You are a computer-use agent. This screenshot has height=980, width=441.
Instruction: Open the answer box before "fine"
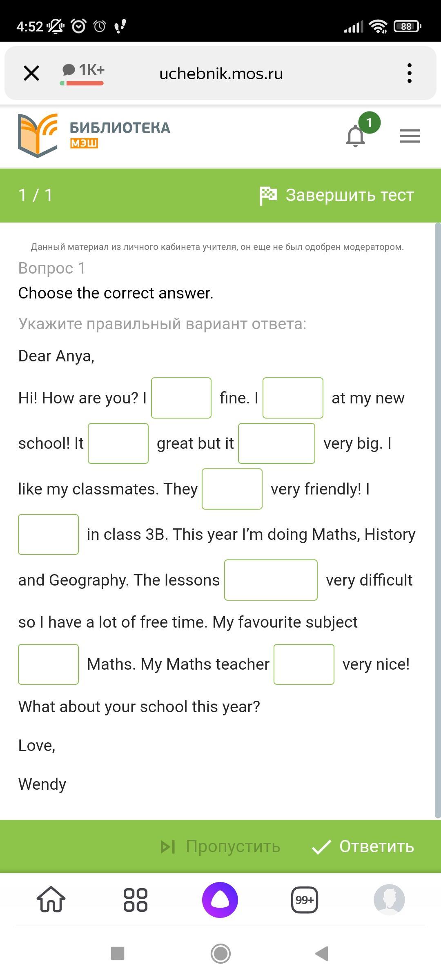click(x=181, y=398)
